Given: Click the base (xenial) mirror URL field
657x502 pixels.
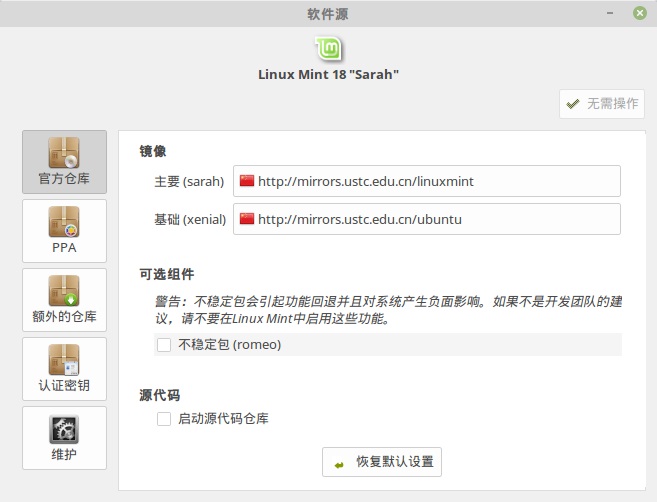Looking at the screenshot, I should (427, 219).
